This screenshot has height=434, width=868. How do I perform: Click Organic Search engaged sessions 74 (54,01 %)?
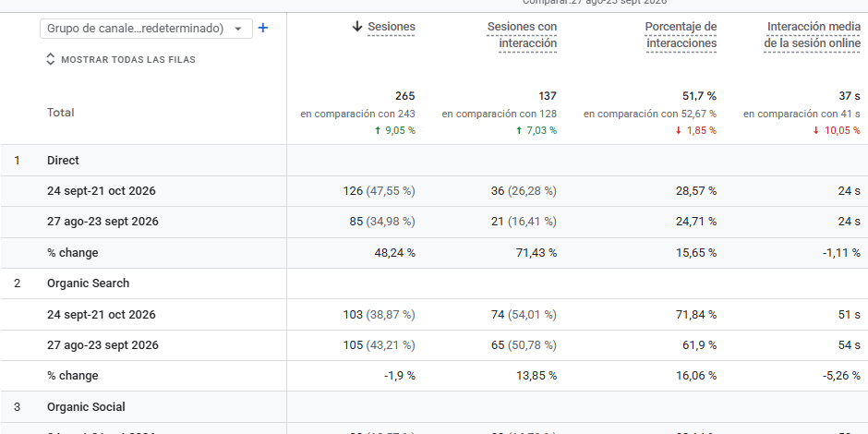(x=524, y=315)
